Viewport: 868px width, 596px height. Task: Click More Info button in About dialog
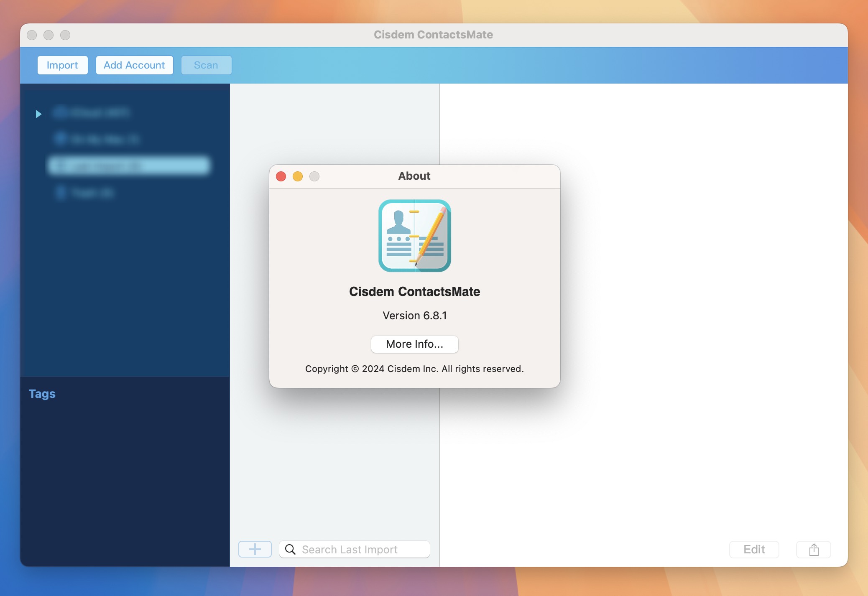[414, 344]
